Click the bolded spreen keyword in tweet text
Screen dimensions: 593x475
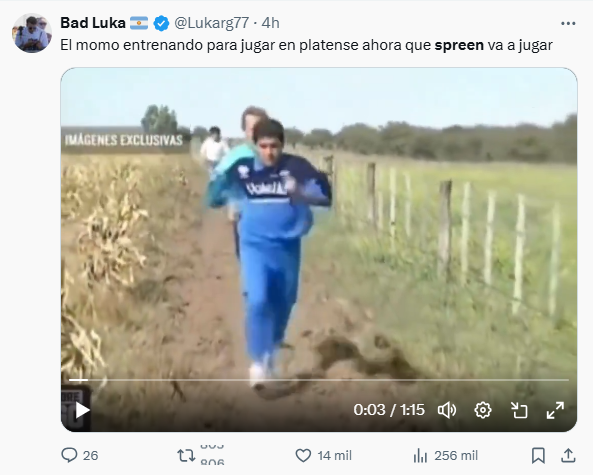[459, 45]
